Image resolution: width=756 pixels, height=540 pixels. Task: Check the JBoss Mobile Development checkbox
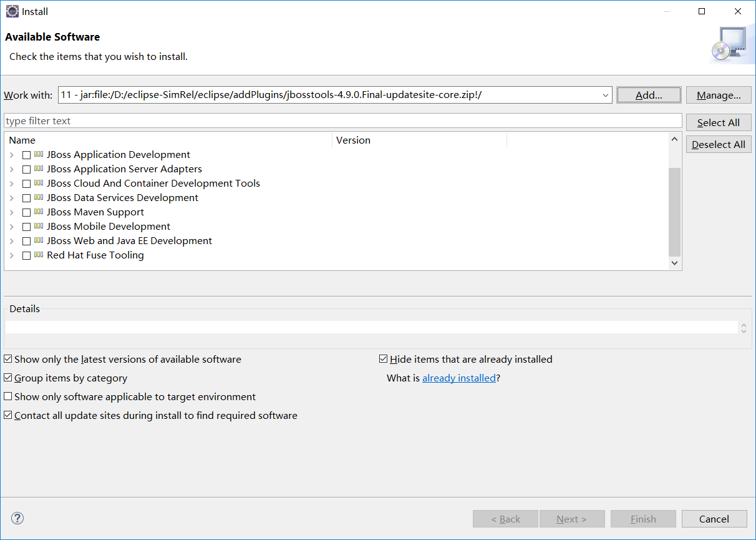(x=26, y=227)
